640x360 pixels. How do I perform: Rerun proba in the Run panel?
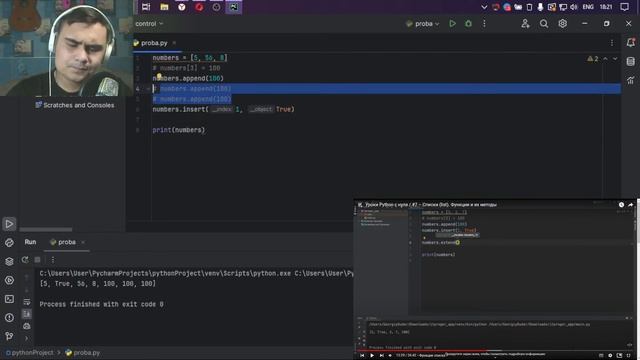(x=25, y=260)
